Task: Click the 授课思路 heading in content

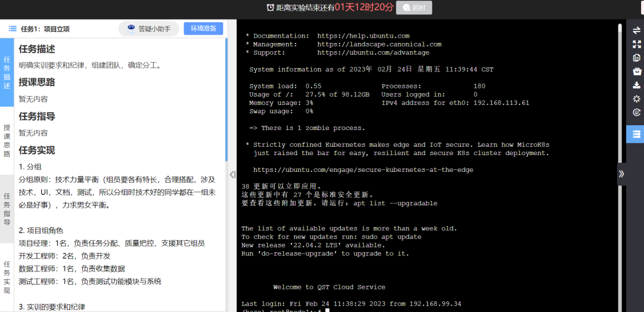Action: (36, 82)
